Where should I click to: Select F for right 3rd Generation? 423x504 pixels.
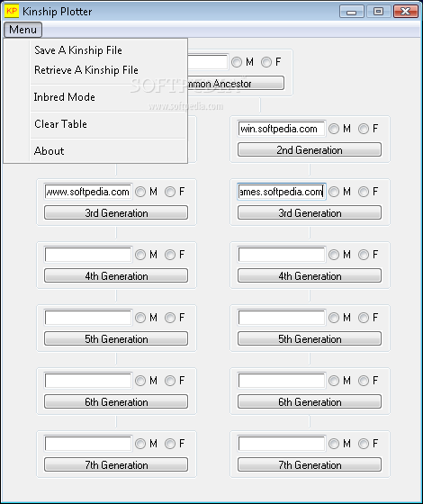[364, 192]
